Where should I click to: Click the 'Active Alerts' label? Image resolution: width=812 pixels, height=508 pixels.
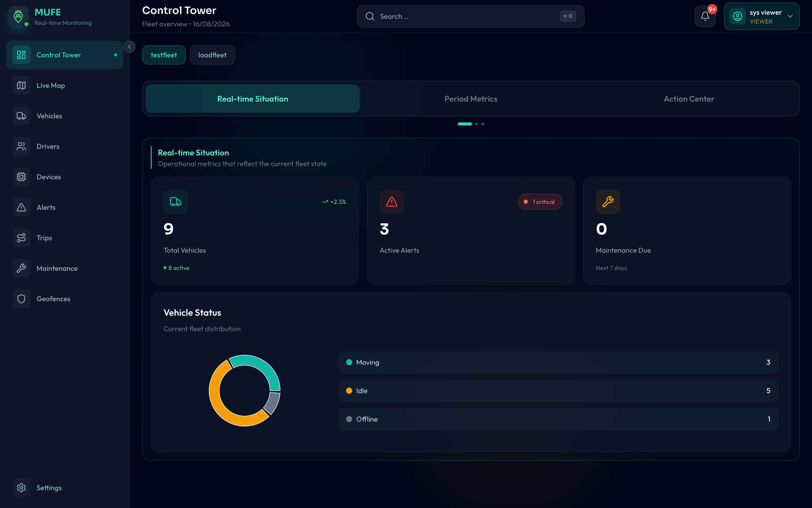[x=399, y=250]
